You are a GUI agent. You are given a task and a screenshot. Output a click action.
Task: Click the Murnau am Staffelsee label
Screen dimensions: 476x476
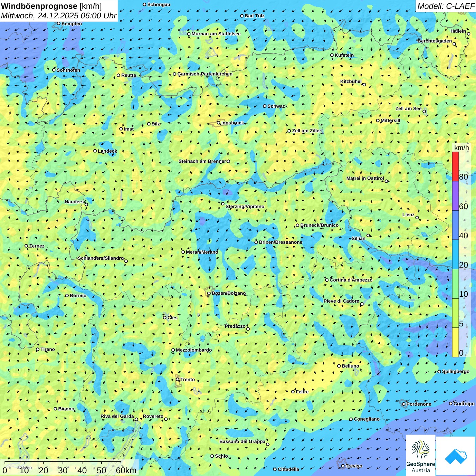coord(216,34)
